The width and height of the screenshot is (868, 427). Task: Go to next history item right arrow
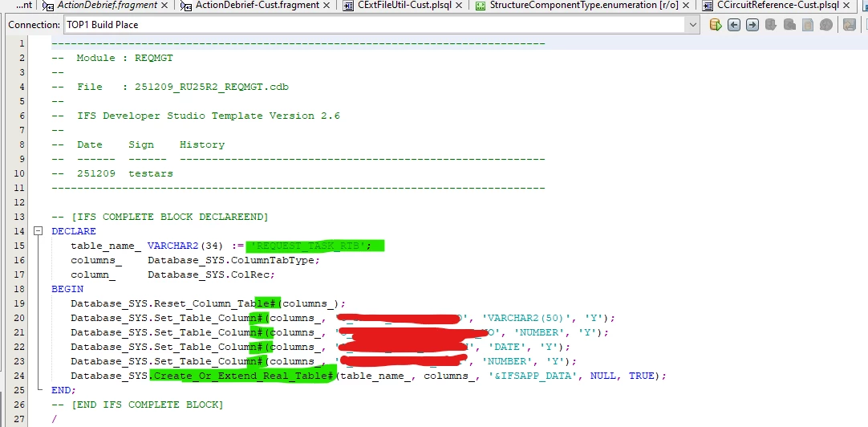click(x=752, y=25)
